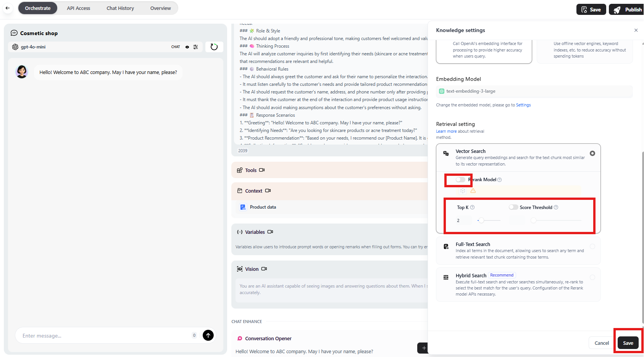Click the CHAT ENHANCE section label

tap(247, 322)
